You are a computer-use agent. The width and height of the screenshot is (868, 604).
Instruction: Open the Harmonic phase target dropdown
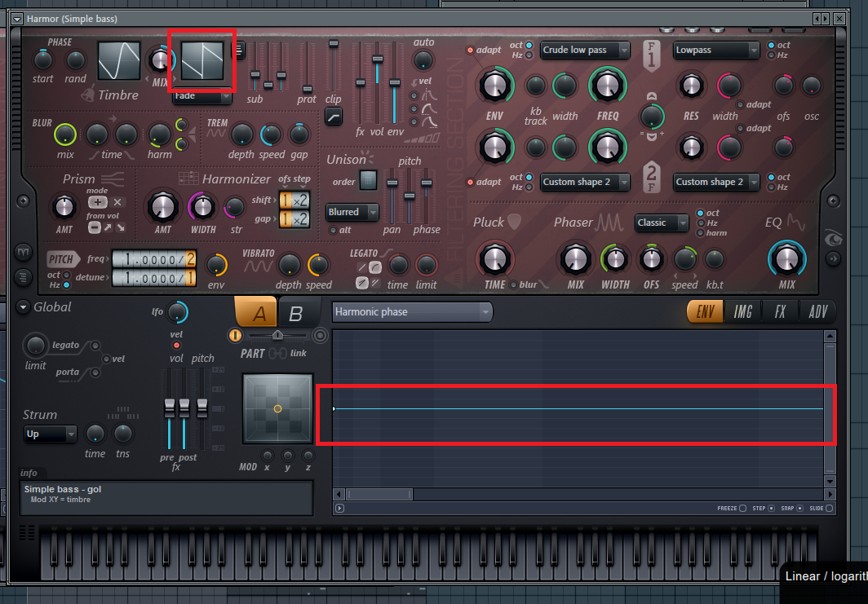click(x=412, y=312)
